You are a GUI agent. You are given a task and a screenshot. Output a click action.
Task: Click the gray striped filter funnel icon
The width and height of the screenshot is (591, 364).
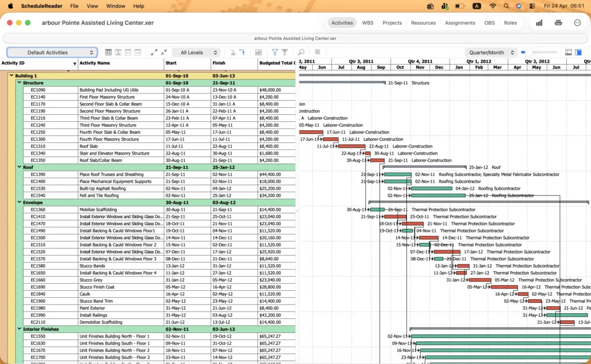pyautogui.click(x=285, y=52)
